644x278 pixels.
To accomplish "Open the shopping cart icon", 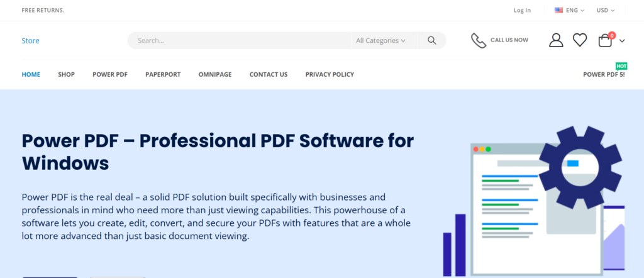I will coord(604,41).
